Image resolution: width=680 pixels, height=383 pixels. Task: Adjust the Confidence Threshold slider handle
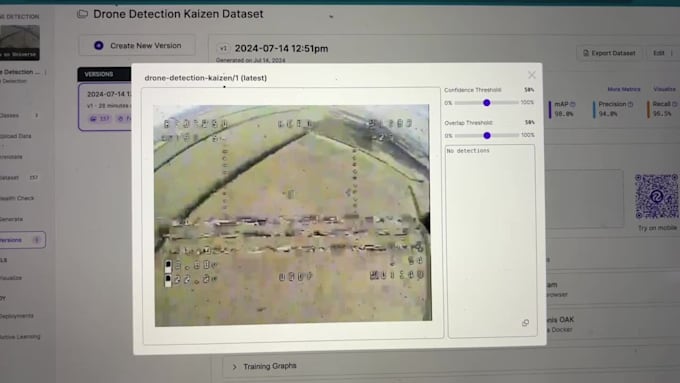(x=487, y=103)
